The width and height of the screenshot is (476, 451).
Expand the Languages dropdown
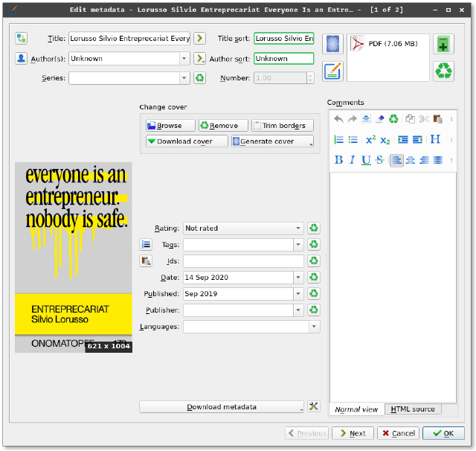[314, 327]
